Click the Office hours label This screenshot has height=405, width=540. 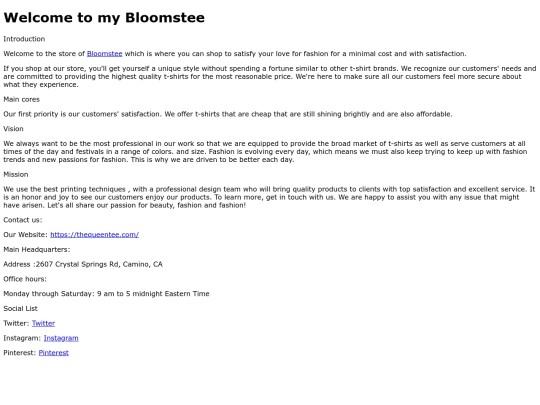pyautogui.click(x=25, y=279)
